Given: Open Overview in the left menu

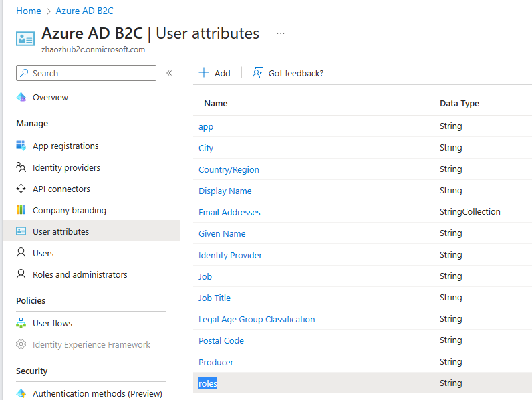Looking at the screenshot, I should [x=50, y=98].
